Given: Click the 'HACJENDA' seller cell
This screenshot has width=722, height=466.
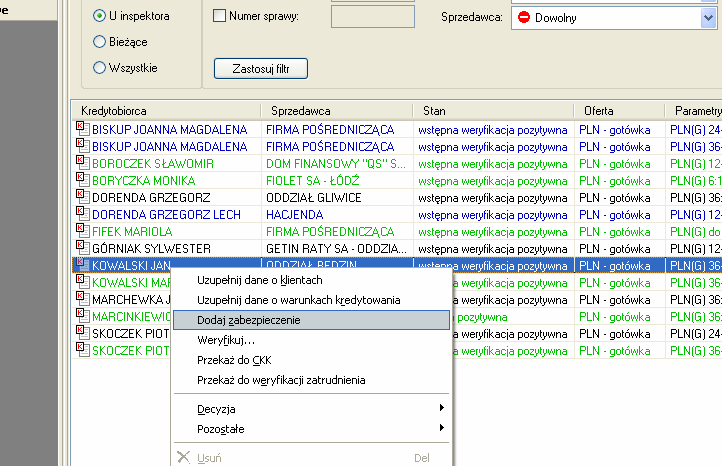Looking at the screenshot, I should [337, 215].
